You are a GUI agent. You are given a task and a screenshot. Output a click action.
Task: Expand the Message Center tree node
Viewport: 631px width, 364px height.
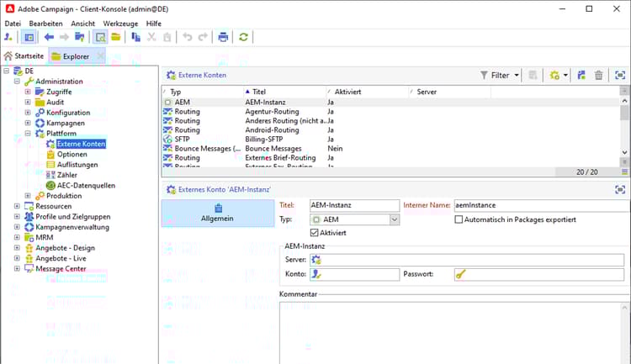point(17,269)
